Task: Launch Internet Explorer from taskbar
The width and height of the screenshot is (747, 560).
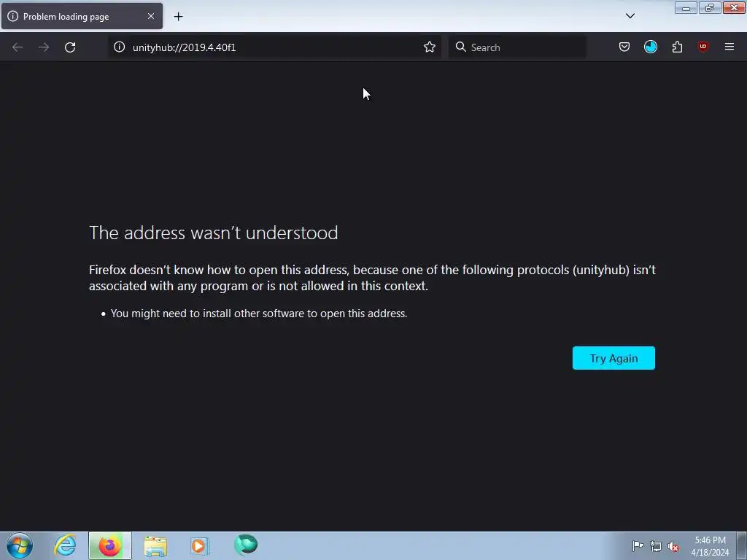Action: [65, 545]
